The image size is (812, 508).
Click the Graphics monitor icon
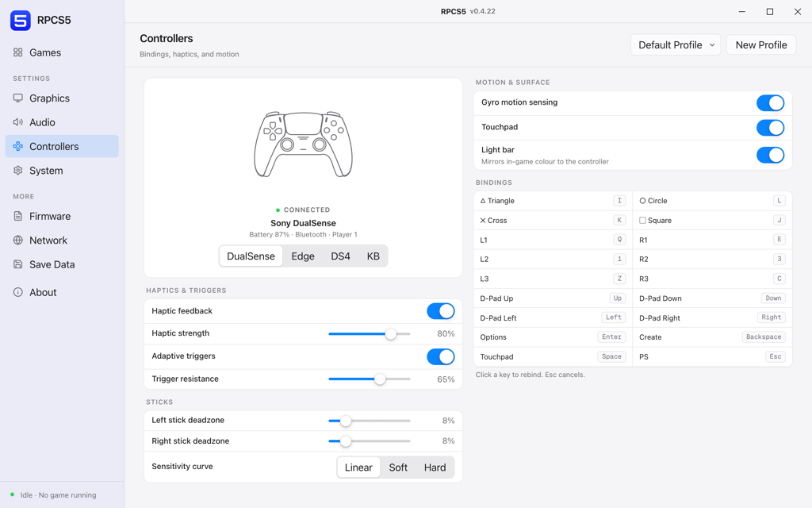click(18, 98)
